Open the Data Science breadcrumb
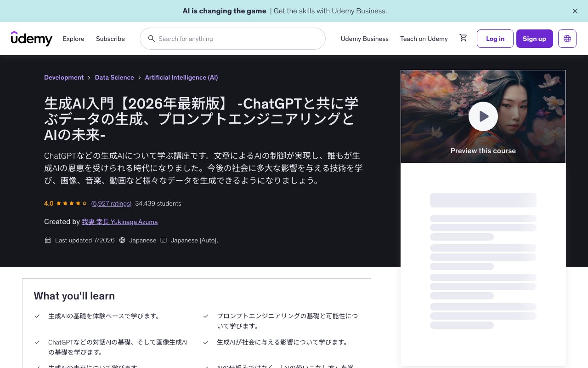 click(114, 77)
